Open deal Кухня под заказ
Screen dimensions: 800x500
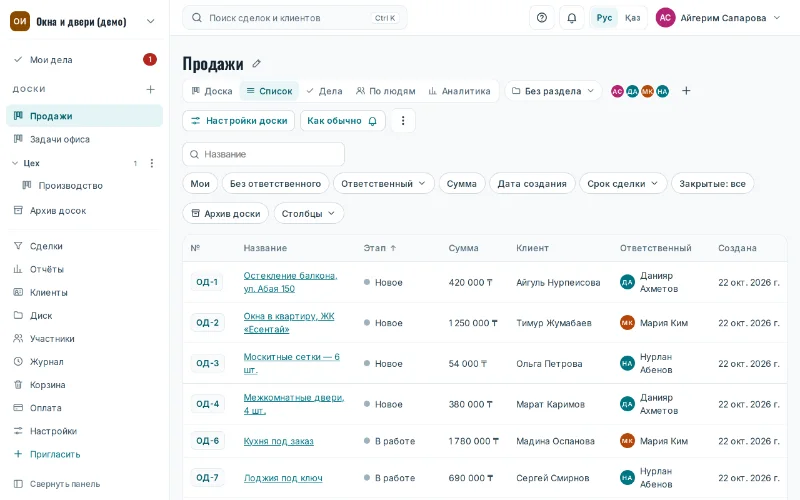[279, 441]
